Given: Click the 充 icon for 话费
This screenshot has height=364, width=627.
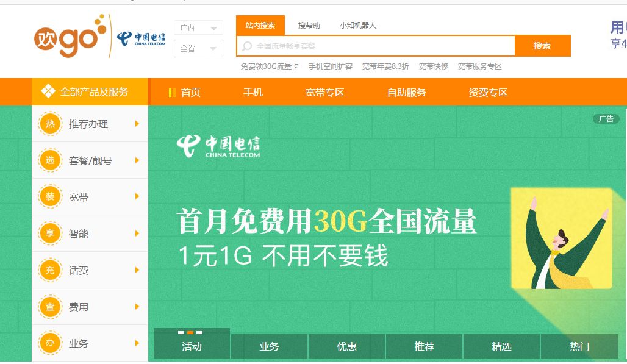Looking at the screenshot, I should 50,270.
